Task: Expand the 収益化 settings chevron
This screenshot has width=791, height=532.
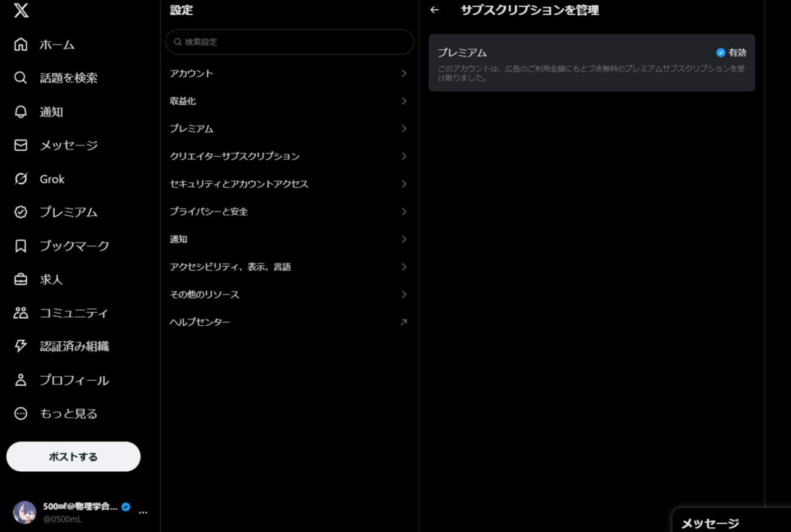Action: 404,101
